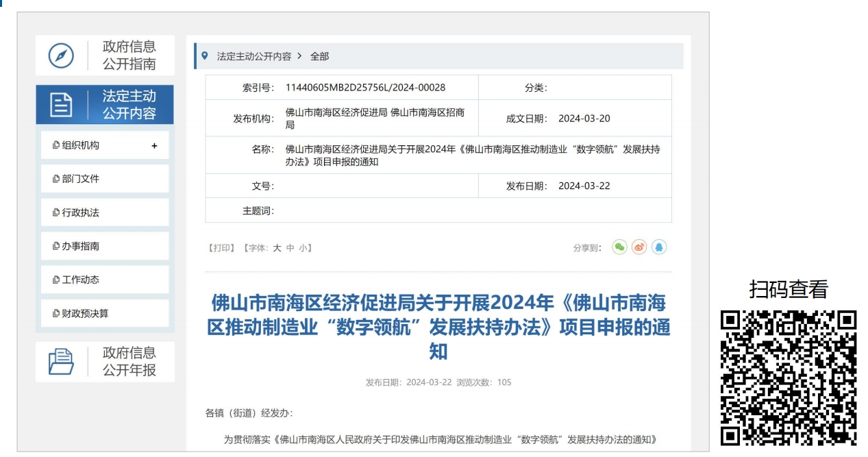Click the small icon before 部门文件
This screenshot has width=868, height=457.
(56, 179)
